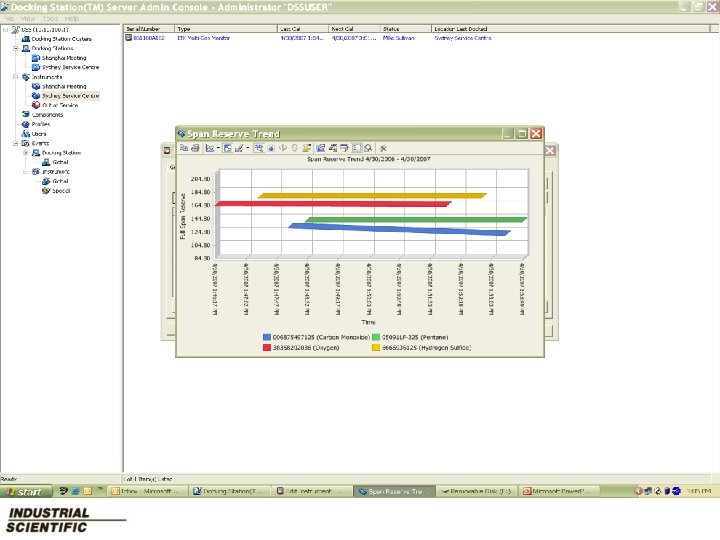Click blue Carbon Monoxide legend swatch
Screen dimensions: 720x540
pyautogui.click(x=267, y=337)
